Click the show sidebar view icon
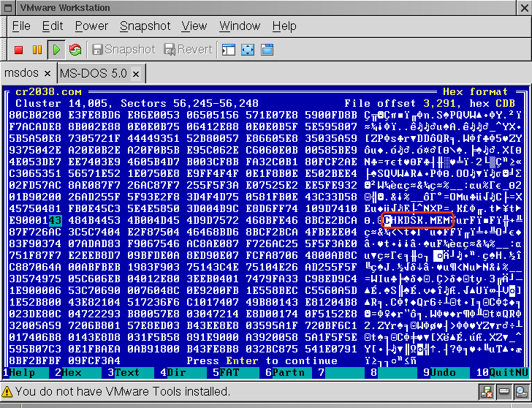 tap(228, 50)
